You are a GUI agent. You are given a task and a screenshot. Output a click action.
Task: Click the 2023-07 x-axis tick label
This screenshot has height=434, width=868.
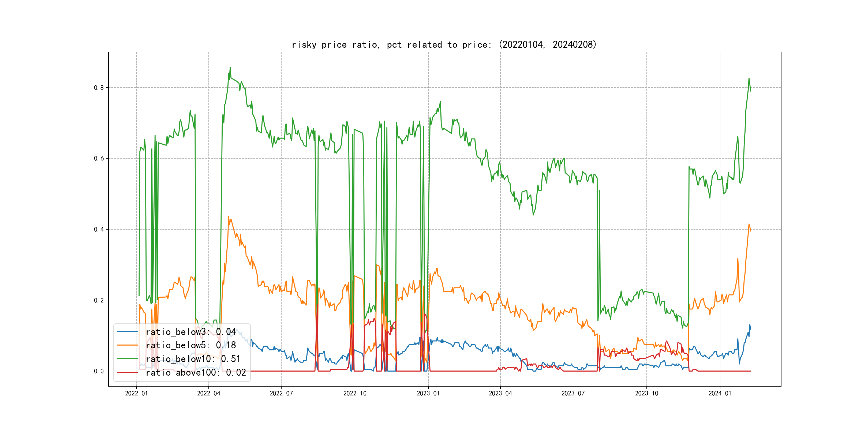click(x=573, y=393)
